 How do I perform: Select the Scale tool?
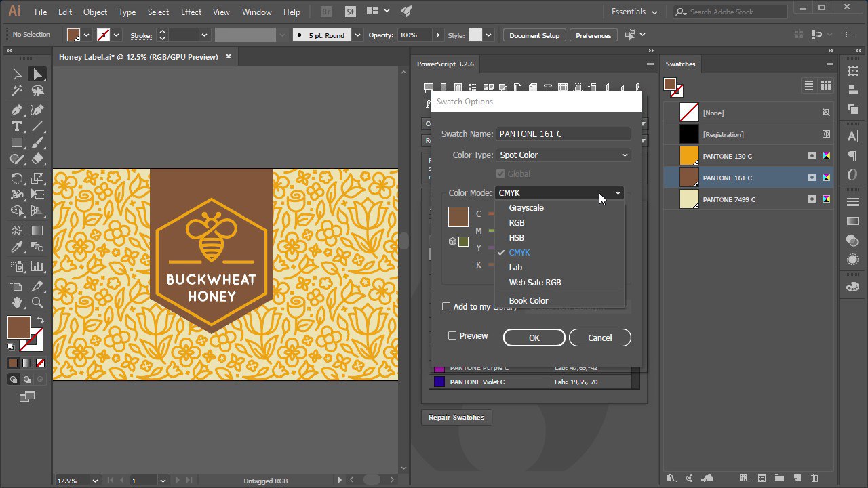(37, 179)
